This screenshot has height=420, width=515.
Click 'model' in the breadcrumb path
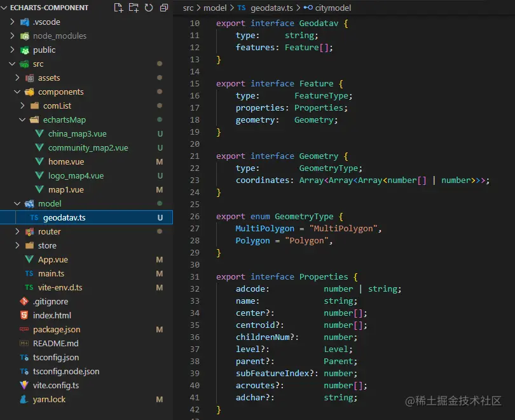(215, 8)
